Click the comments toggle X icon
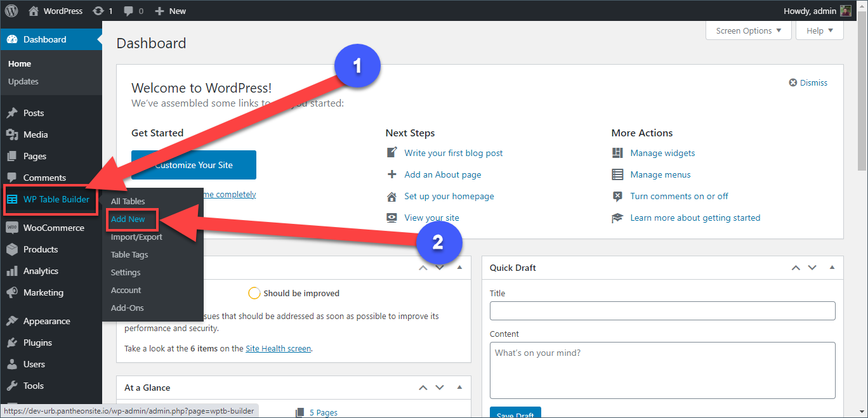 coord(617,196)
